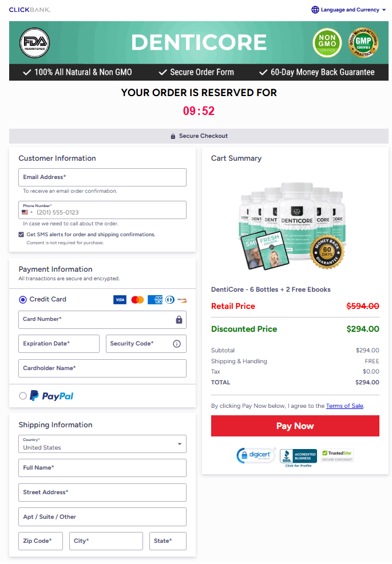Screen dimensions: 392x564
Task: Click the DigiCert Secured seal
Action: pyautogui.click(x=255, y=456)
